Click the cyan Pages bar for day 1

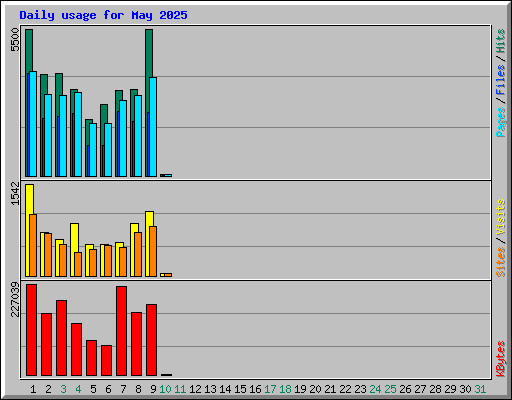click(33, 124)
